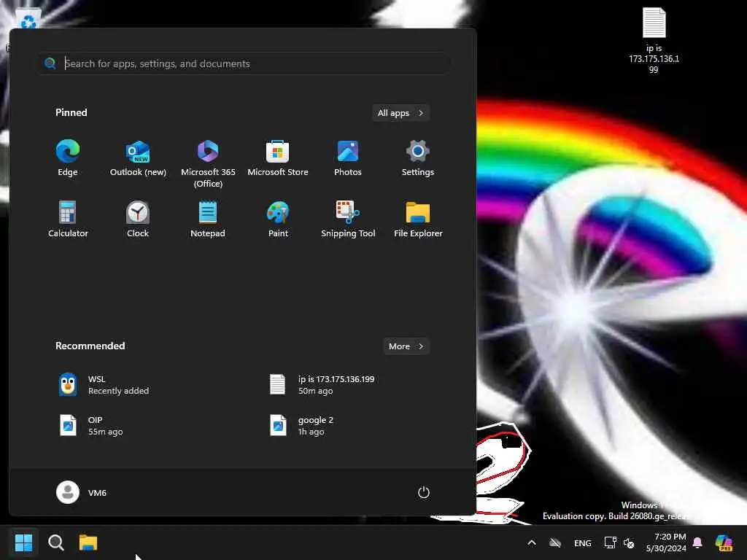This screenshot has width=747, height=560.
Task: Open network status icon in tray
Action: [x=610, y=542]
